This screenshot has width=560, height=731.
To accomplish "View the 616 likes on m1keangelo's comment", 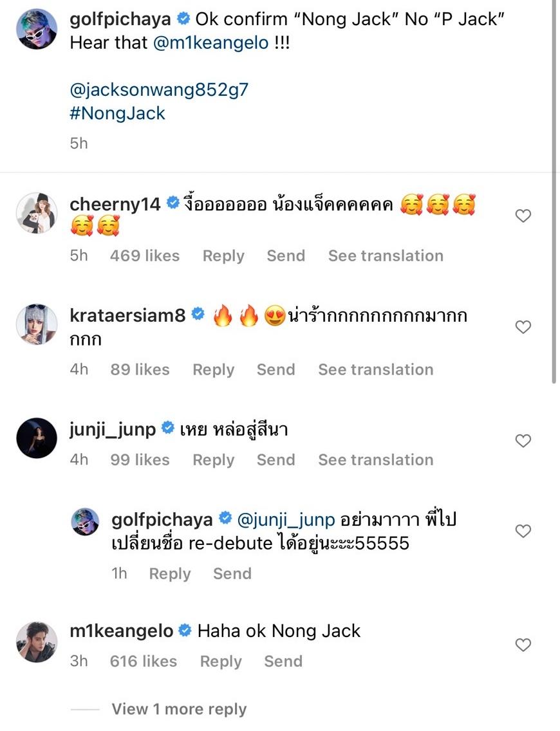I will click(x=145, y=662).
